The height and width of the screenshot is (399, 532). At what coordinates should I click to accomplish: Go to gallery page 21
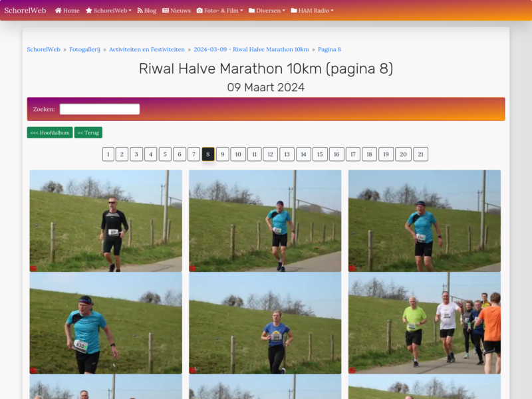tap(421, 154)
